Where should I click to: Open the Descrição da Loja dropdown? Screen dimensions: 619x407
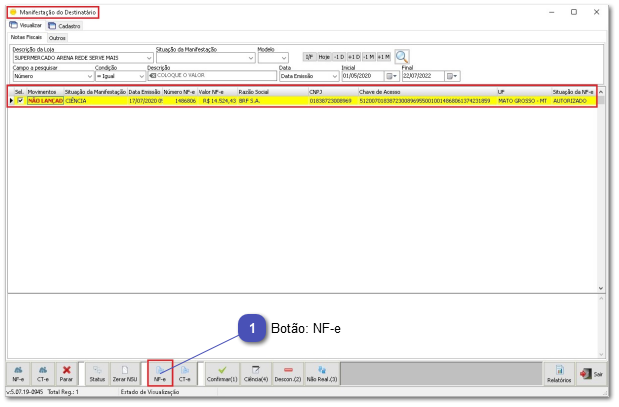point(149,58)
